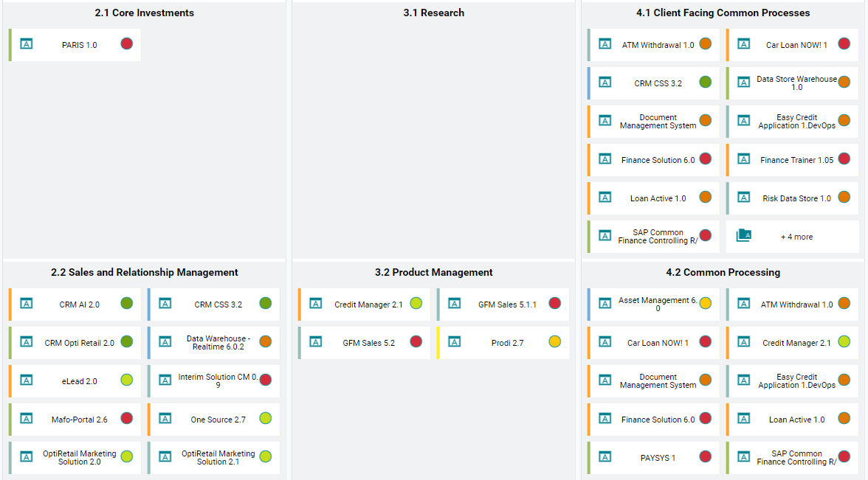Click the eLead 2.0 application icon

point(27,380)
